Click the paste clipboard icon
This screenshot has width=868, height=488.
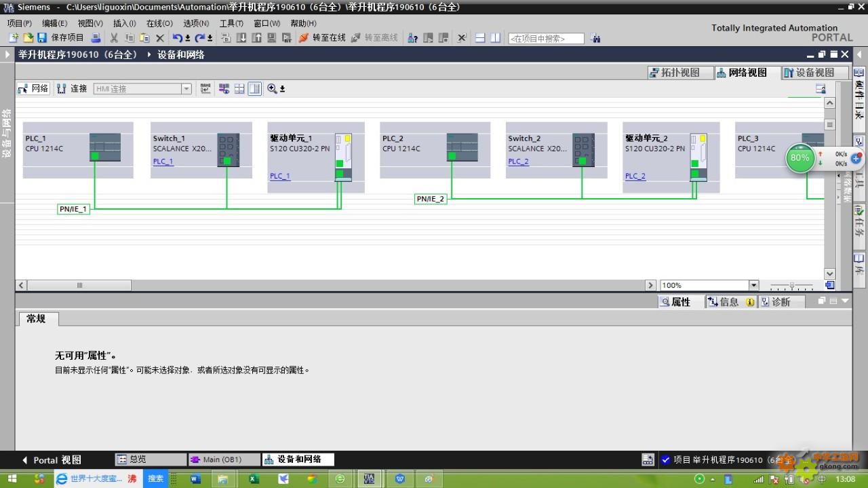(144, 38)
